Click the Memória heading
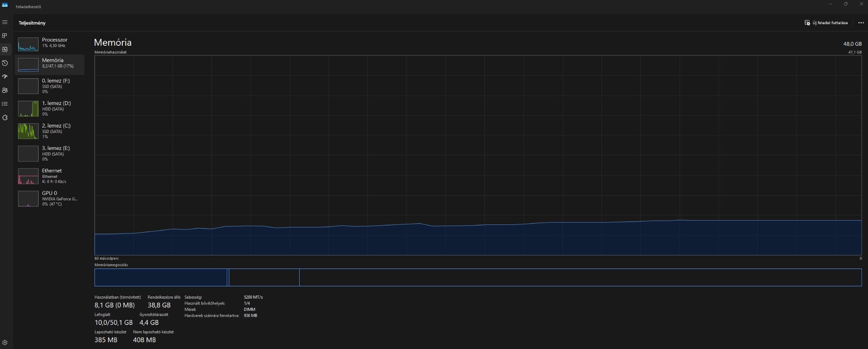Viewport: 868px width, 349px height. 113,42
